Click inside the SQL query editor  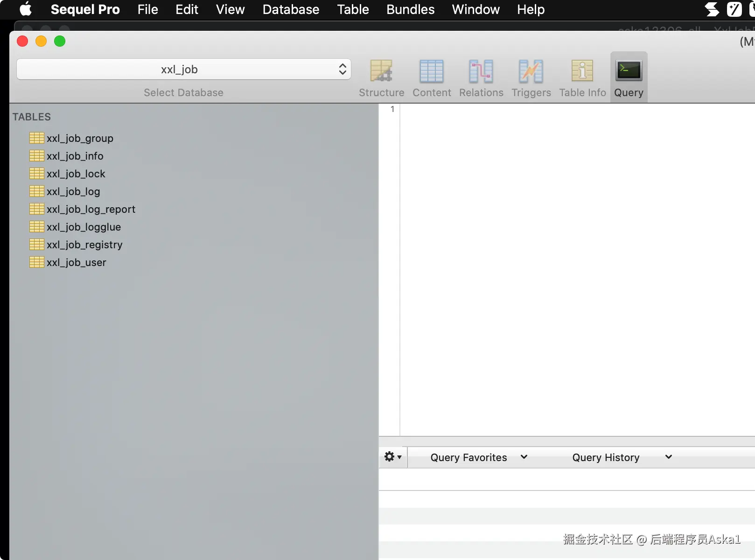[x=578, y=270]
